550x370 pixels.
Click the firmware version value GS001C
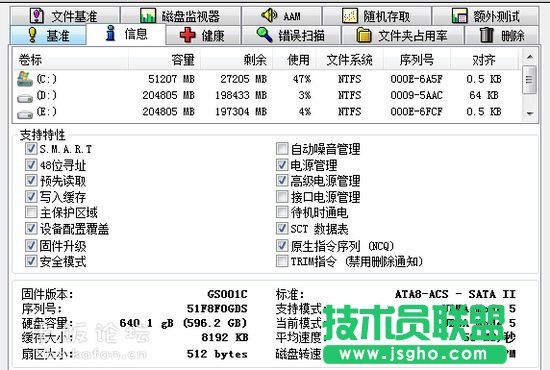point(227,294)
